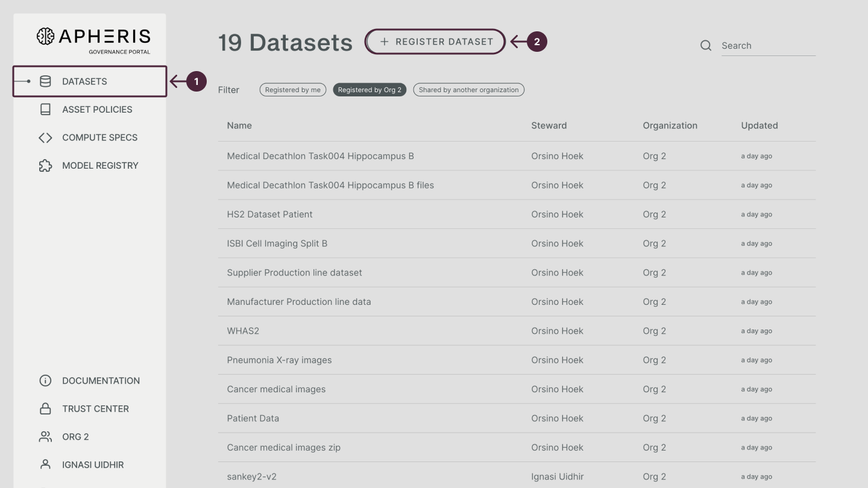
Task: Disable the 'Registered by Org 2' filter
Action: click(370, 89)
